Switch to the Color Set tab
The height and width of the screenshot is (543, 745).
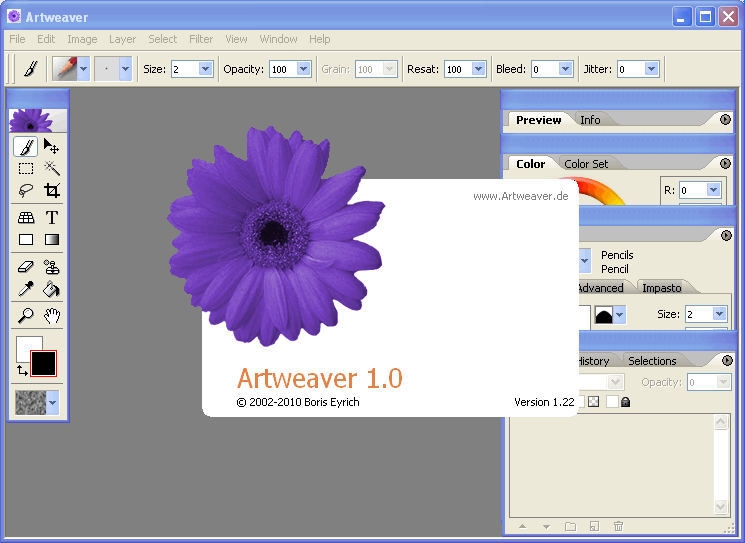(586, 164)
